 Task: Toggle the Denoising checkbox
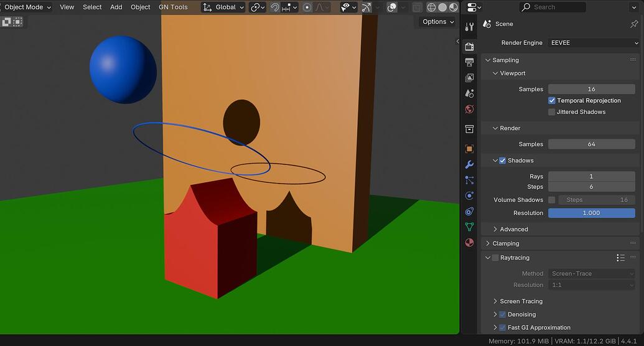[502, 314]
